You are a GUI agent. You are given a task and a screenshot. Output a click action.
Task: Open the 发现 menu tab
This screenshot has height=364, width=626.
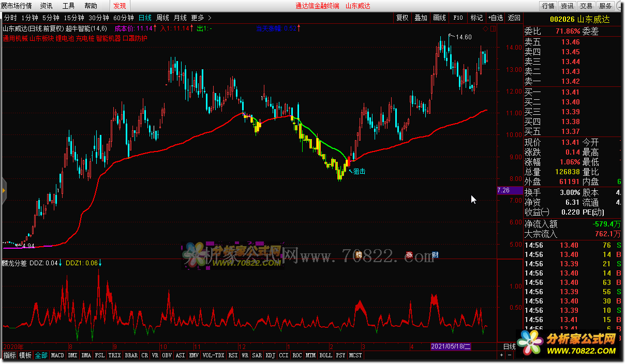coord(119,6)
